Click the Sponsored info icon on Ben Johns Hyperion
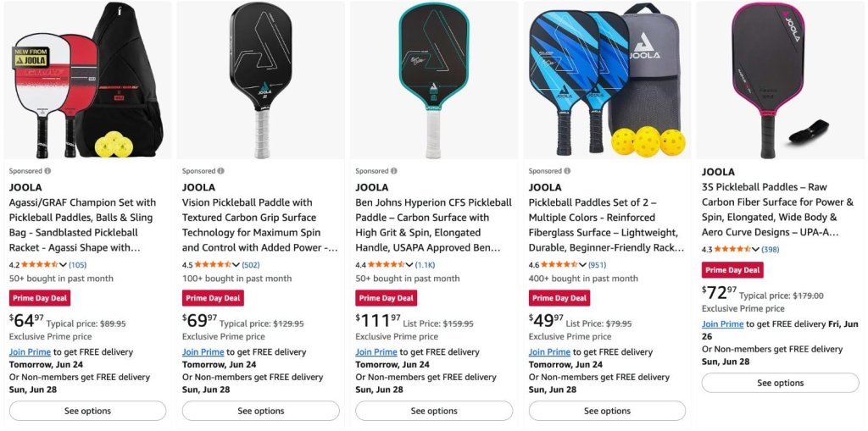 pos(393,171)
